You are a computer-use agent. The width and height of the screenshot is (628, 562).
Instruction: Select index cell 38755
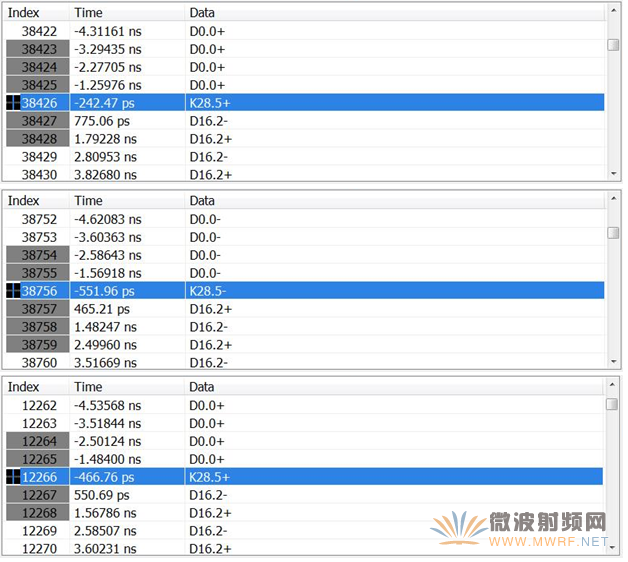coord(38,273)
